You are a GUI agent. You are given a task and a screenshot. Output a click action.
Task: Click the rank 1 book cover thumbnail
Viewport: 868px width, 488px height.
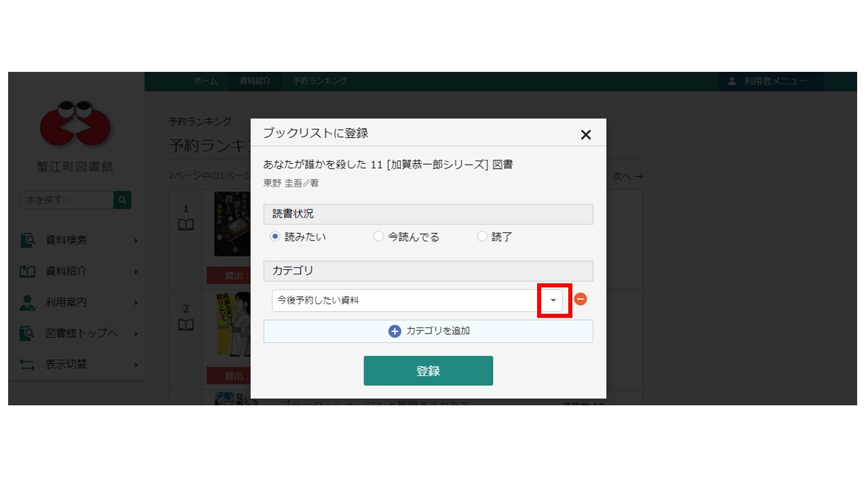pyautogui.click(x=233, y=224)
